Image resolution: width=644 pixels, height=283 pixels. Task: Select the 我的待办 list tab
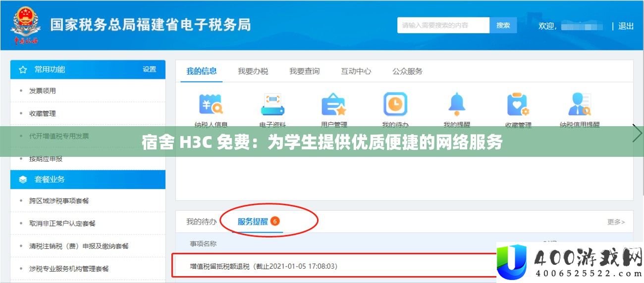201,222
